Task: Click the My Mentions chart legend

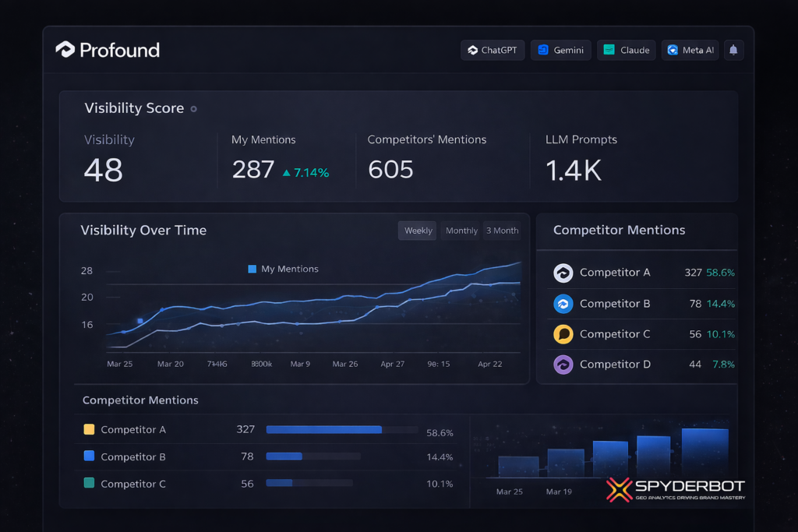Action: 283,269
